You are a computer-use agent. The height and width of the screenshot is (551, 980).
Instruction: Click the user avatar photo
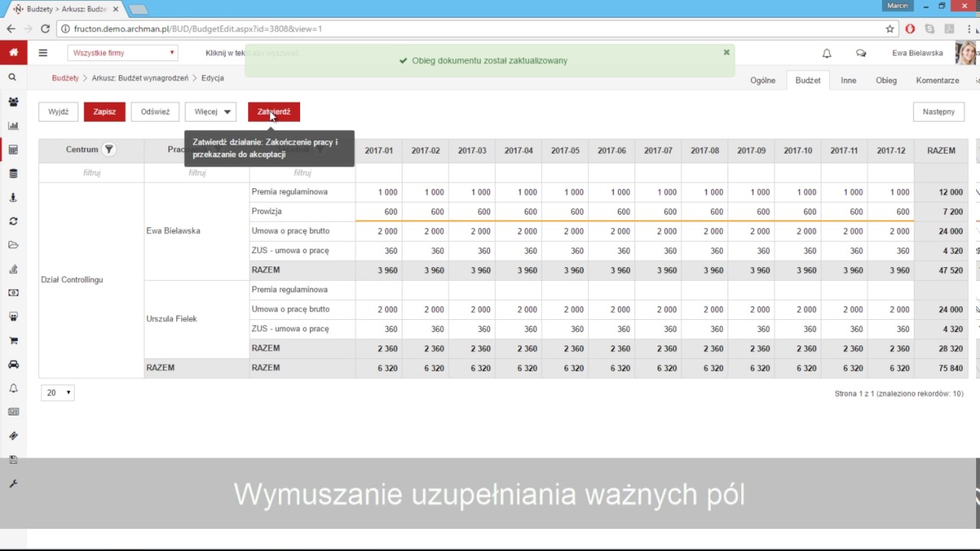(966, 53)
